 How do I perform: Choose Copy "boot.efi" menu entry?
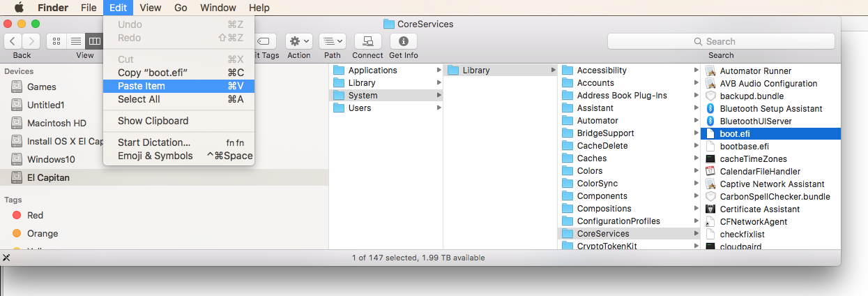(x=179, y=73)
